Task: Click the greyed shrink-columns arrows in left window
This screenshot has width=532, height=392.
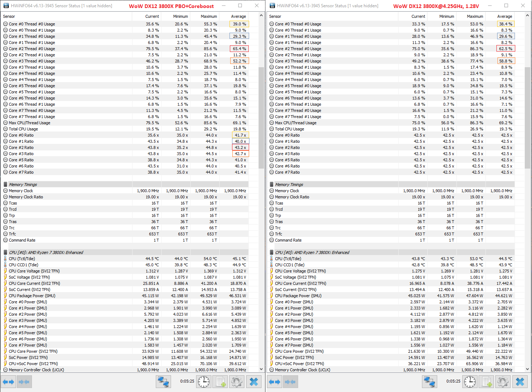Action: click(x=24, y=382)
